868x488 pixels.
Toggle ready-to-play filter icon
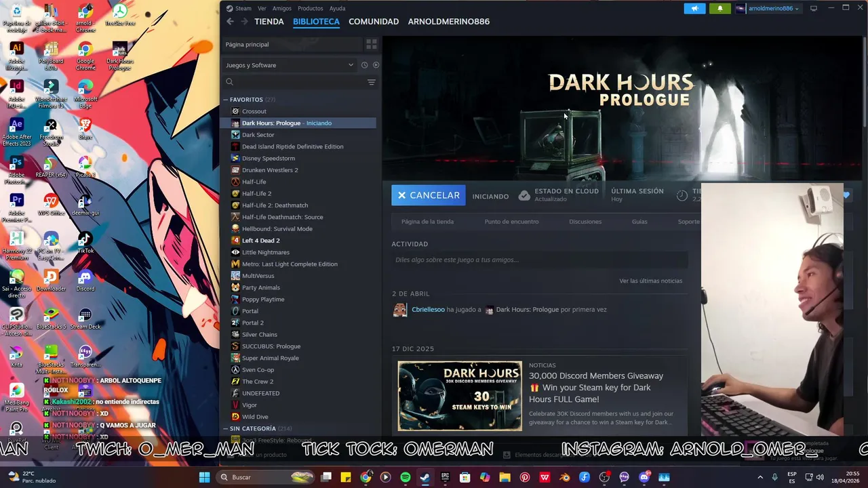[376, 65]
